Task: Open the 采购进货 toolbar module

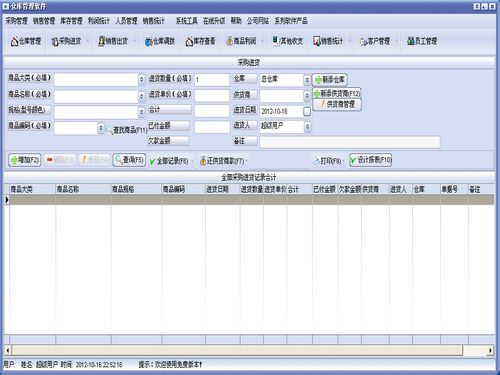Action: (66, 41)
